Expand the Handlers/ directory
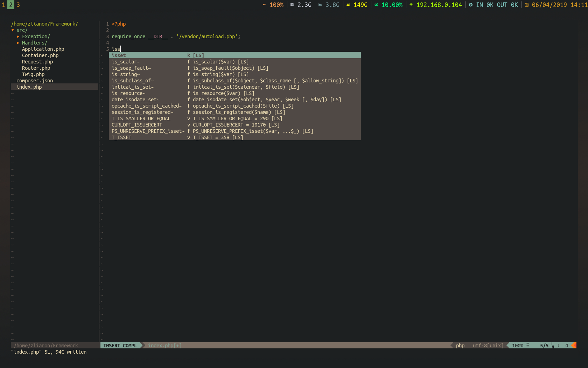The width and height of the screenshot is (588, 368). coord(18,43)
